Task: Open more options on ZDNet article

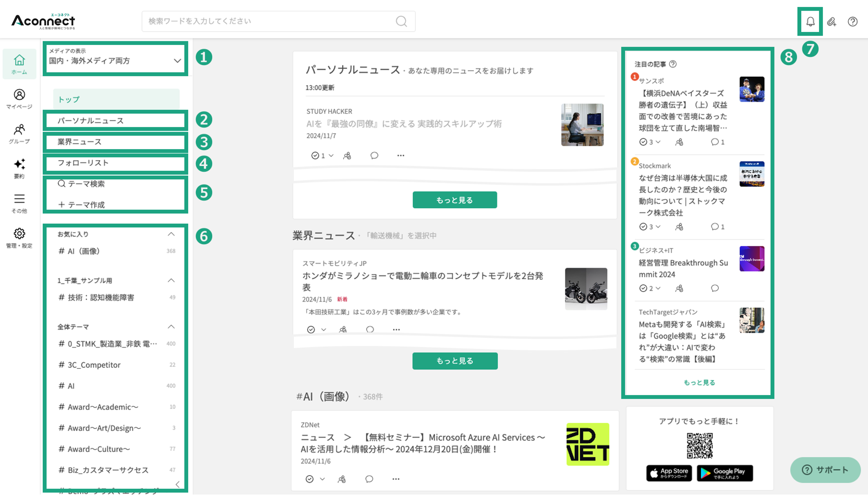Action: (396, 479)
